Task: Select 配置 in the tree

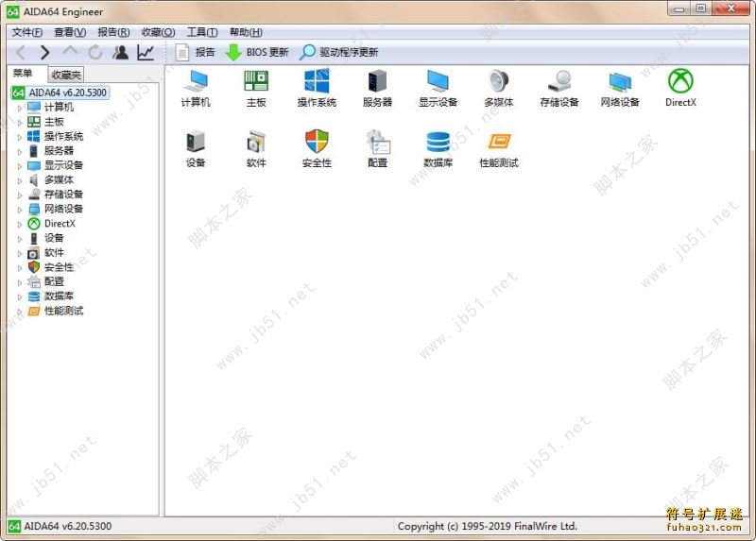Action: 54,281
